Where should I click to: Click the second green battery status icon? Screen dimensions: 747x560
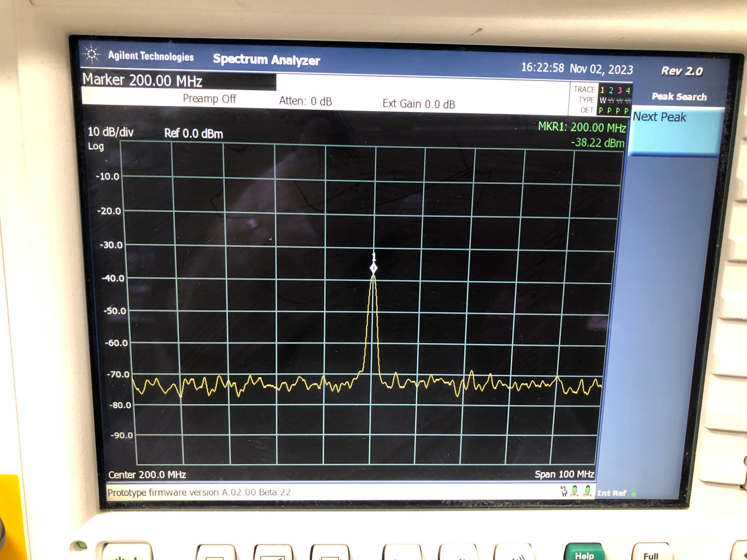pos(588,491)
